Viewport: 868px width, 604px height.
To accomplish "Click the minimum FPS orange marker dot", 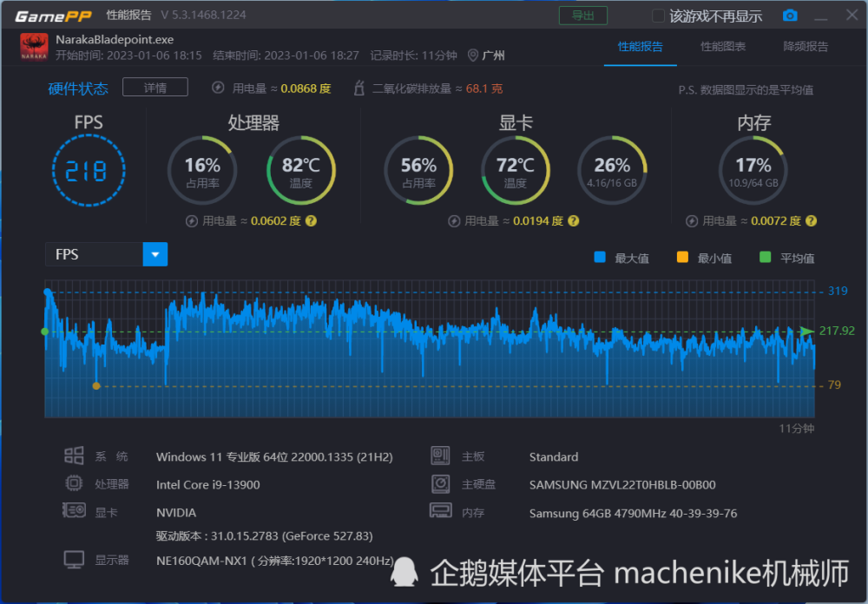I will (96, 386).
